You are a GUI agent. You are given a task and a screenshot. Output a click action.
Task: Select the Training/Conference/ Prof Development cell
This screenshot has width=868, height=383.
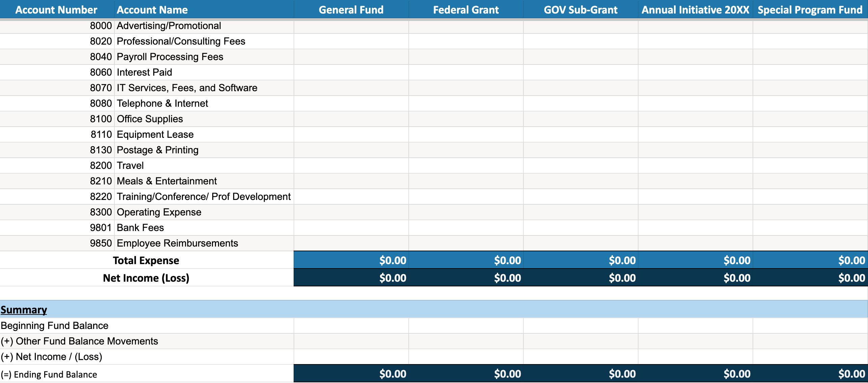pyautogui.click(x=204, y=197)
